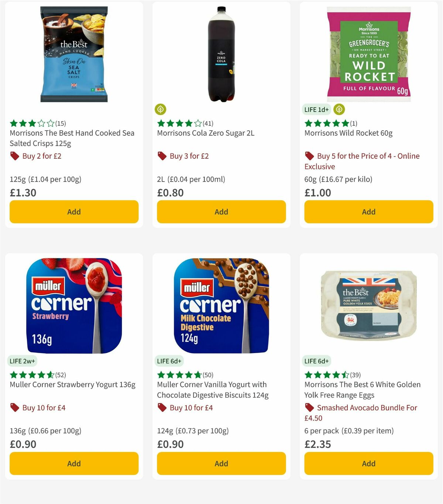Click the offer tag icon beside Buy 3 for £2

(x=161, y=156)
